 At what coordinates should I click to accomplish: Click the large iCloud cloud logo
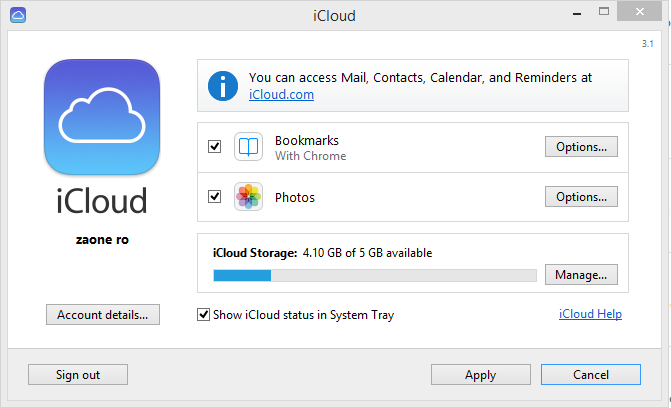[x=101, y=117]
